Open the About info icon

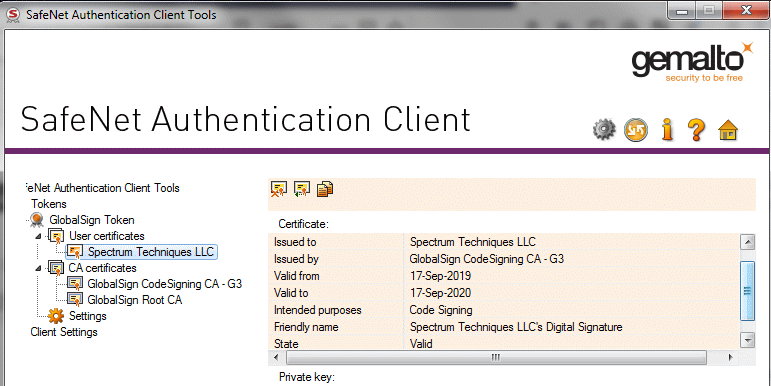coord(667,130)
